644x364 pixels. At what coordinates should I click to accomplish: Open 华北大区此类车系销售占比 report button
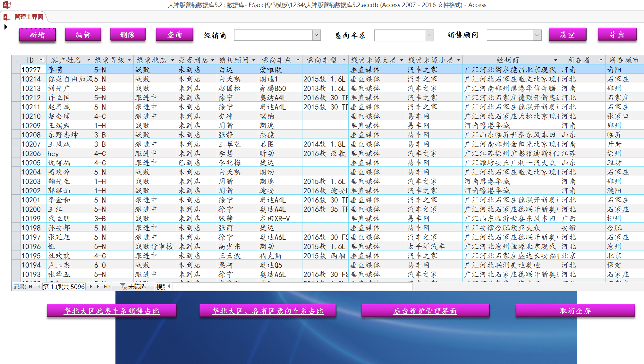[x=112, y=311]
